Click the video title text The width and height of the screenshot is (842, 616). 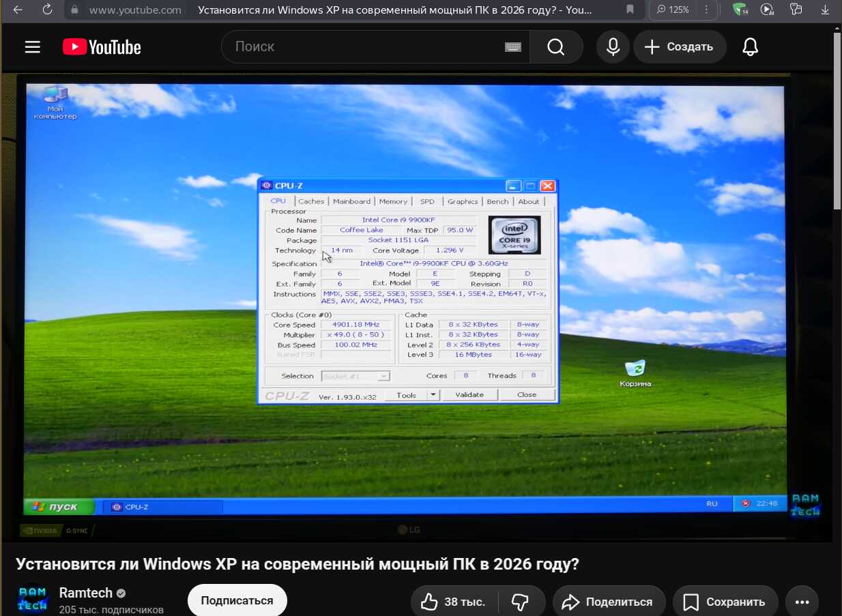[297, 564]
